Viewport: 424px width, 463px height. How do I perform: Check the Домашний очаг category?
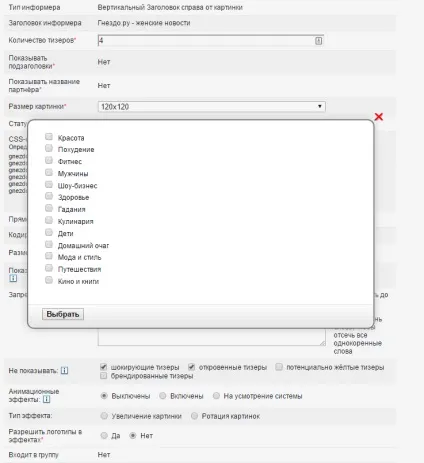pyautogui.click(x=49, y=244)
